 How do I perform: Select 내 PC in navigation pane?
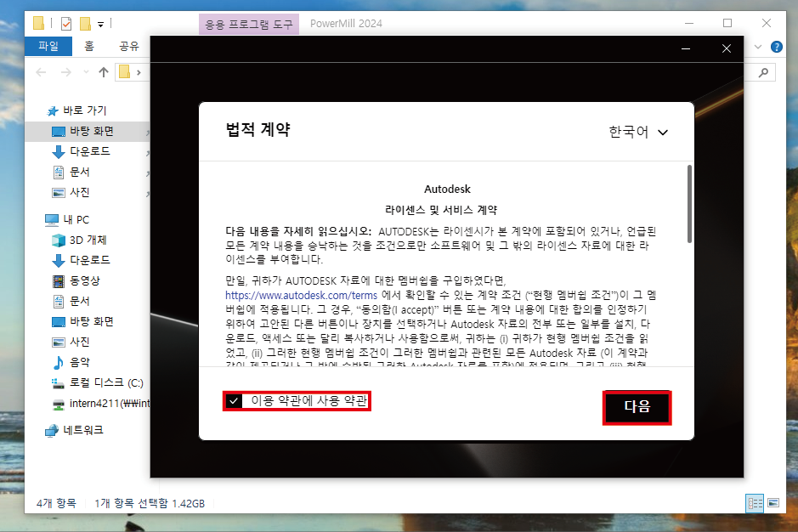(67, 220)
